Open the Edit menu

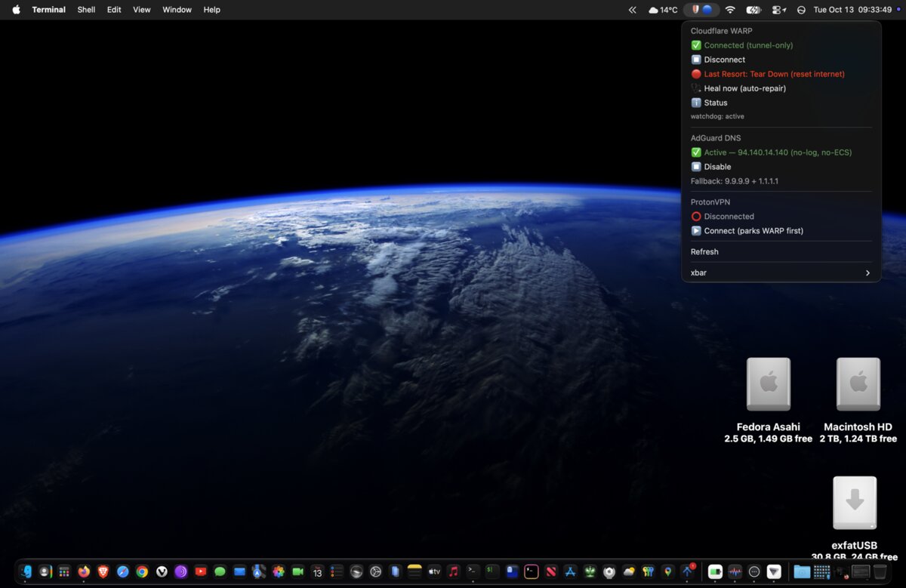[114, 10]
